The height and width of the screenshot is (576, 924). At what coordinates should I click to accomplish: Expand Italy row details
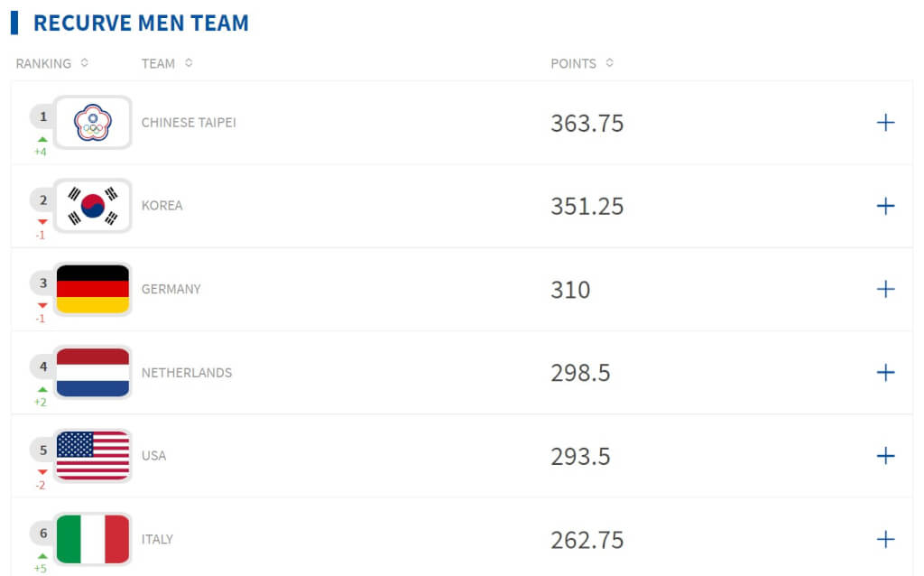885,539
